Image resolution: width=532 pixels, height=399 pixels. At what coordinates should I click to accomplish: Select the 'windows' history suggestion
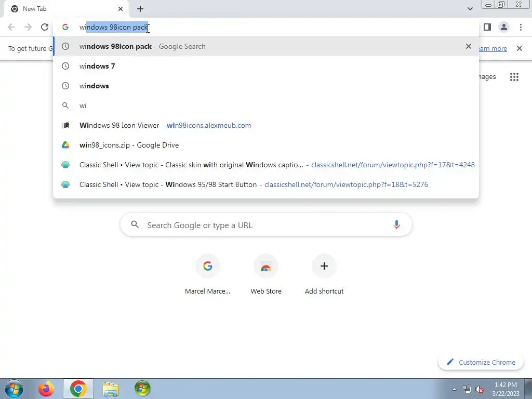pyautogui.click(x=267, y=86)
